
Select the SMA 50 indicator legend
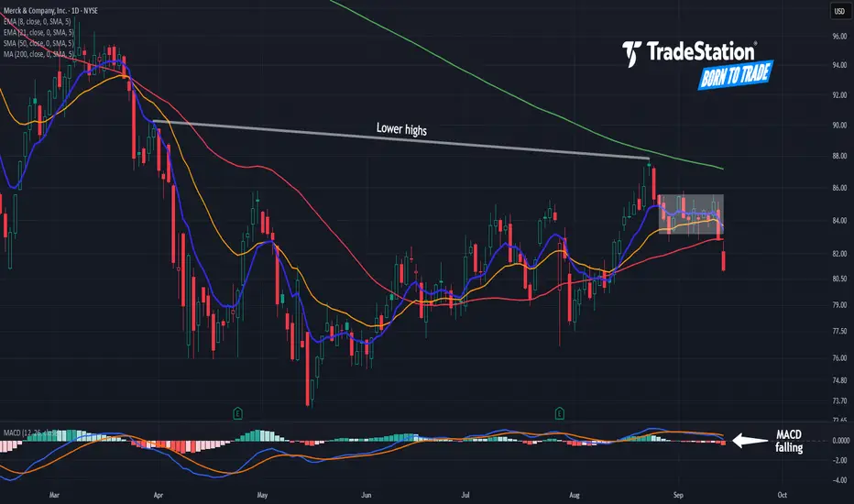[x=38, y=44]
